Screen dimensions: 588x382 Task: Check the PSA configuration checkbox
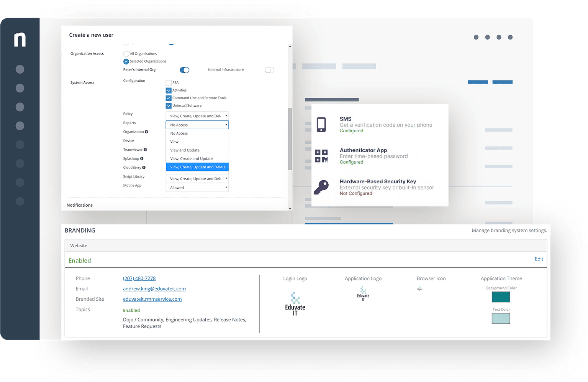[168, 82]
